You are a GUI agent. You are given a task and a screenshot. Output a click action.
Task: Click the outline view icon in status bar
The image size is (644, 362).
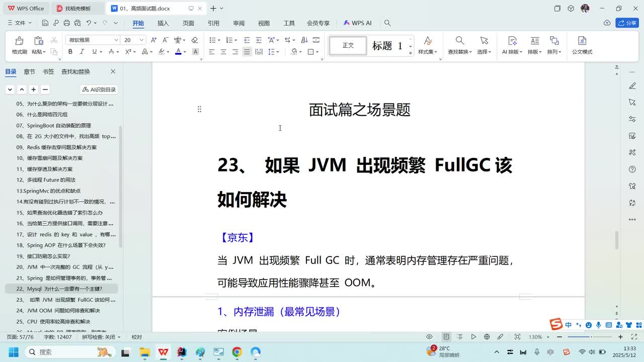click(460, 337)
